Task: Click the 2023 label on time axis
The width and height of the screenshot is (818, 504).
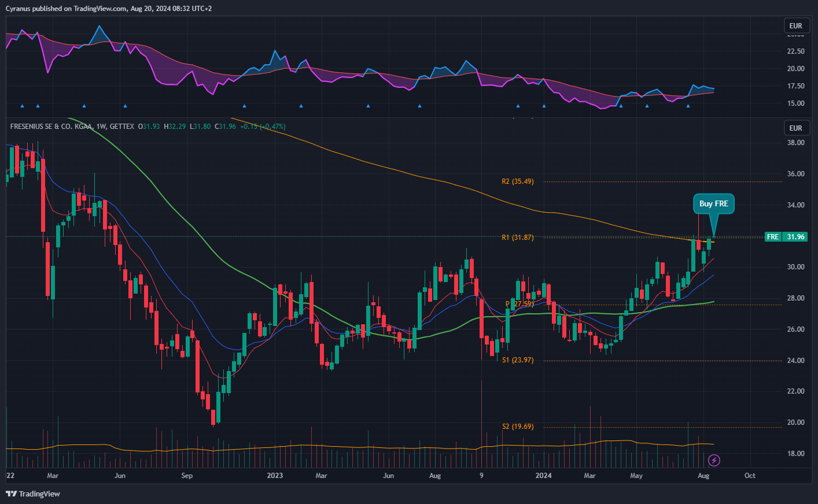Action: (x=275, y=476)
